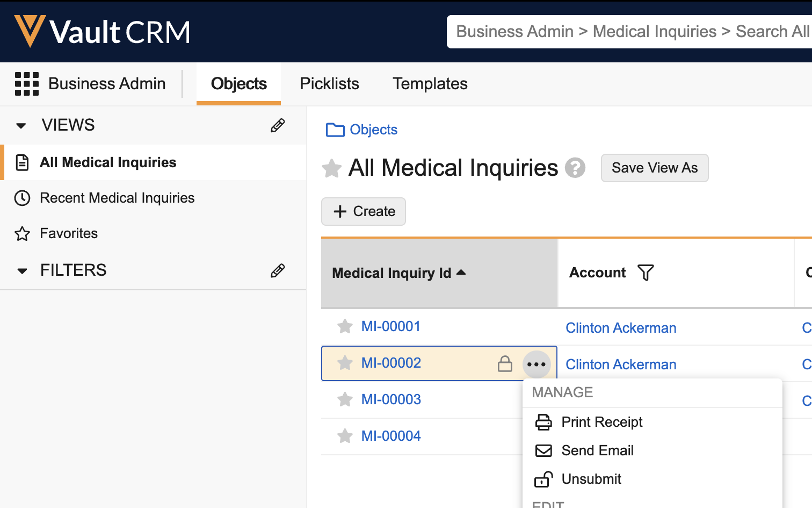812x508 pixels.
Task: Favorite the MI-00001 row star
Action: [344, 326]
